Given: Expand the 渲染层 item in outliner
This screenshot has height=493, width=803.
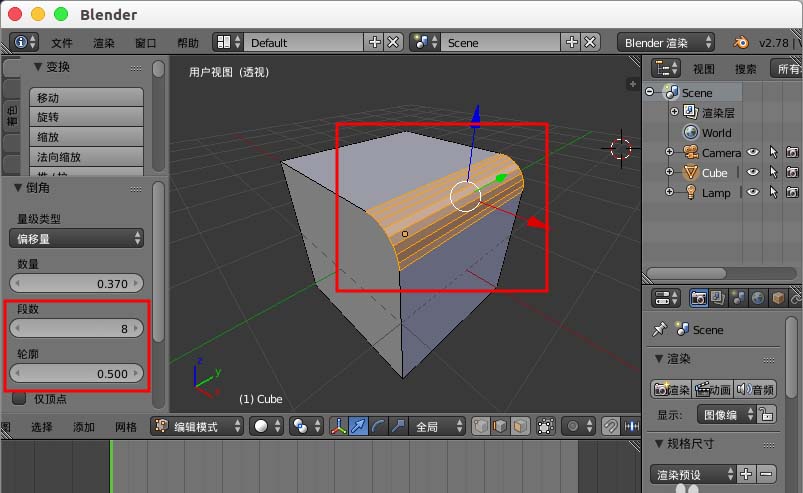Looking at the screenshot, I should point(674,112).
